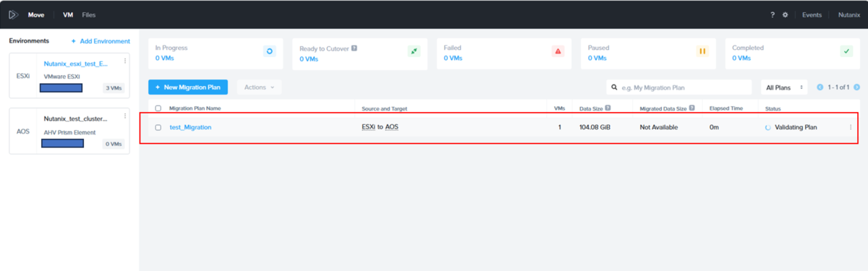This screenshot has width=868, height=271.
Task: Click the Validating Plan spinner icon
Action: [768, 127]
